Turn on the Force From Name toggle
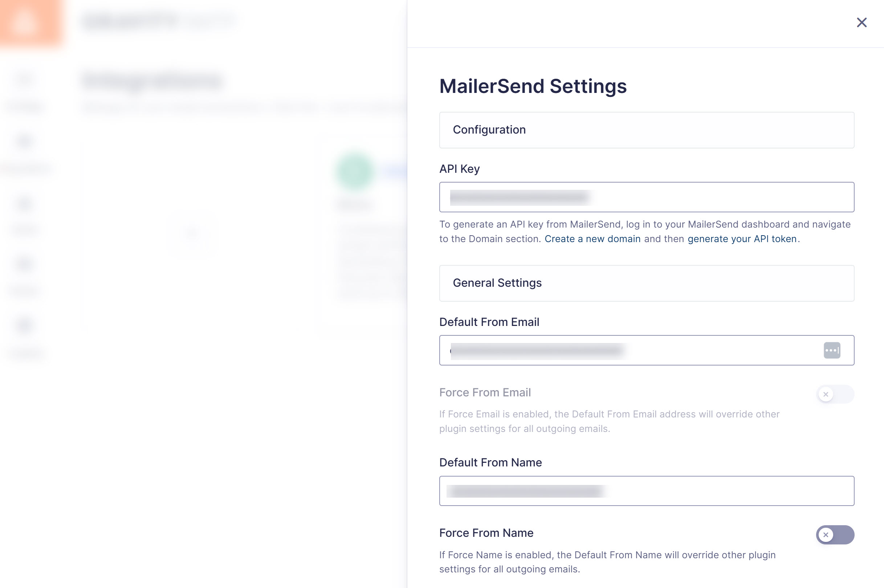The image size is (884, 588). pyautogui.click(x=835, y=535)
